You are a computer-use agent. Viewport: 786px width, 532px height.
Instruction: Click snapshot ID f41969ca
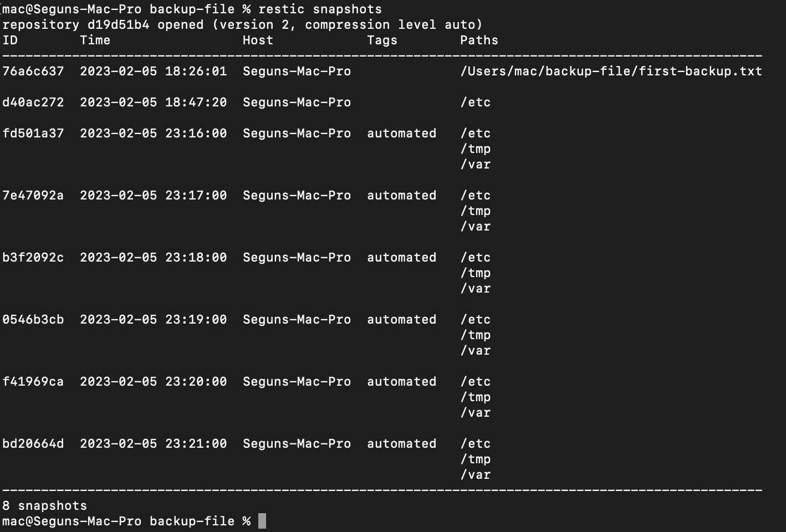33,382
